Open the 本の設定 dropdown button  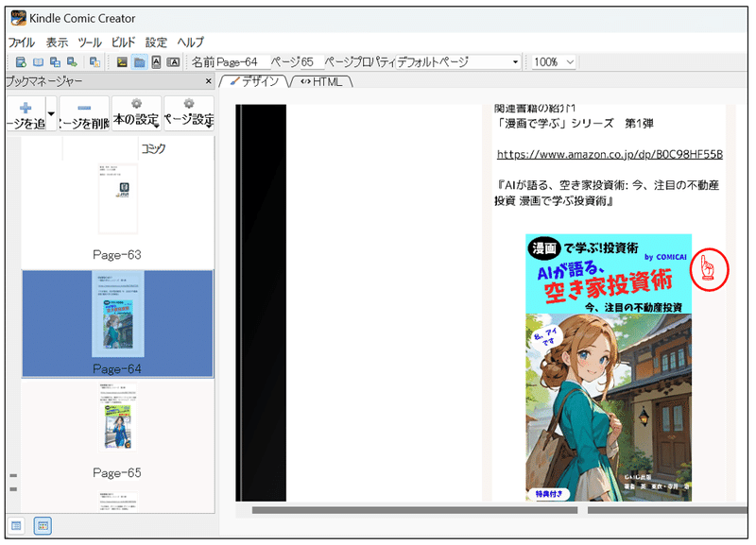136,113
